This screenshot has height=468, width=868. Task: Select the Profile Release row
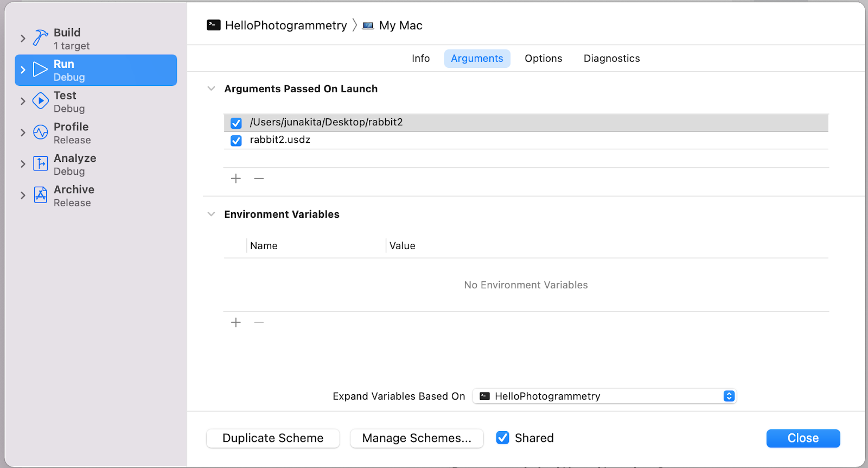click(95, 133)
